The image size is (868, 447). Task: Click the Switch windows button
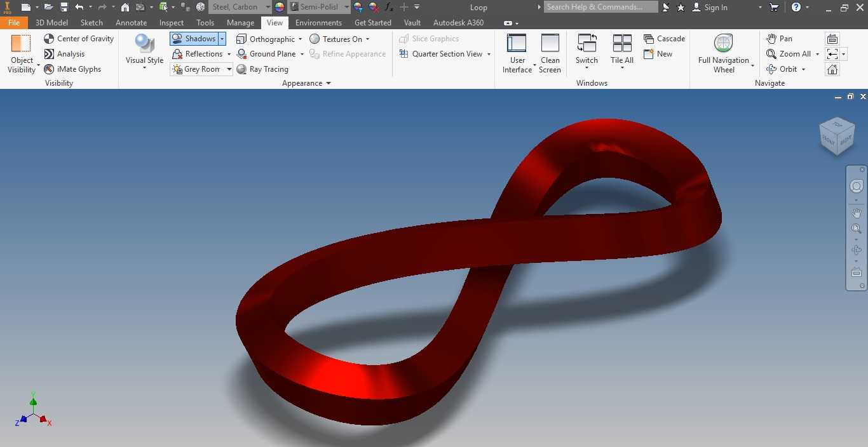(587, 52)
